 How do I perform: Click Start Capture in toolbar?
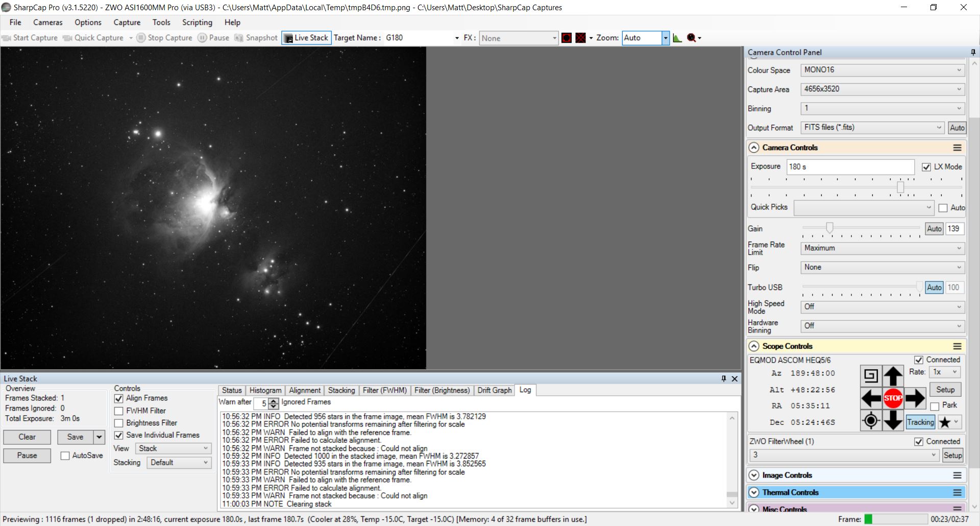[x=30, y=38]
